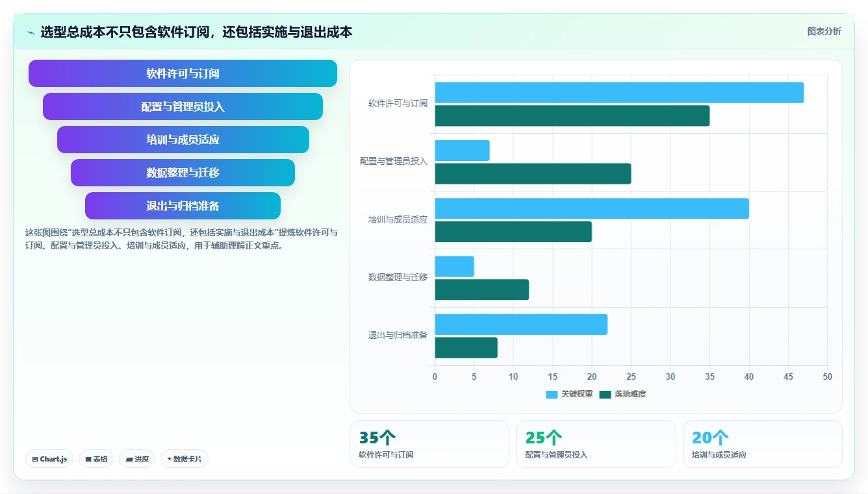
Task: Click the 表格 tag chip
Action: pos(96,459)
